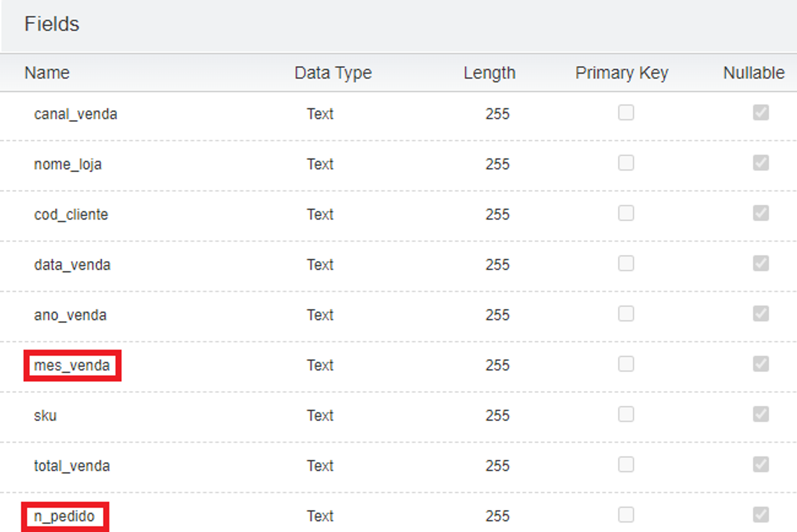Tick the Primary Key box for n_pedido
Screen dimensions: 797x532
(626, 515)
